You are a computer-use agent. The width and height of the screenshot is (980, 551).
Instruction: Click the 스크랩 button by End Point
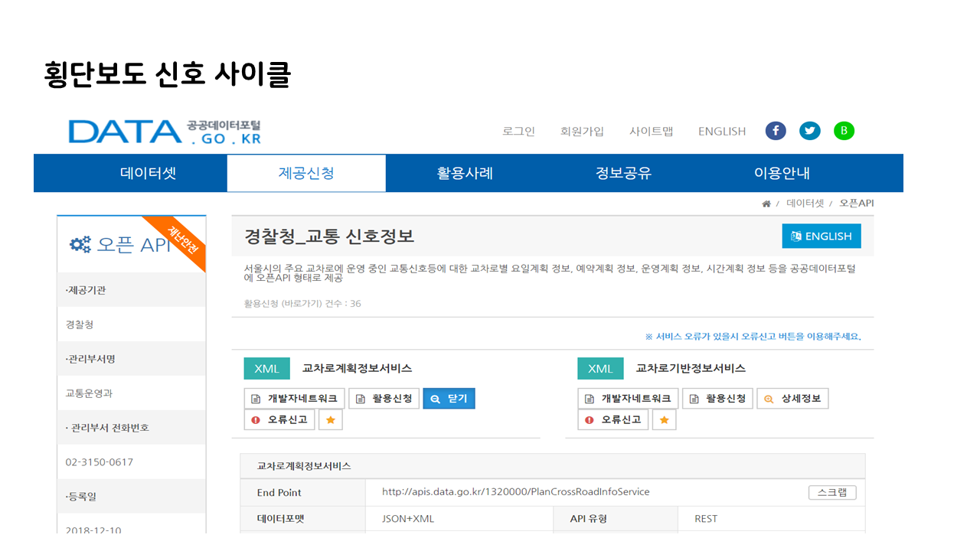coord(832,493)
